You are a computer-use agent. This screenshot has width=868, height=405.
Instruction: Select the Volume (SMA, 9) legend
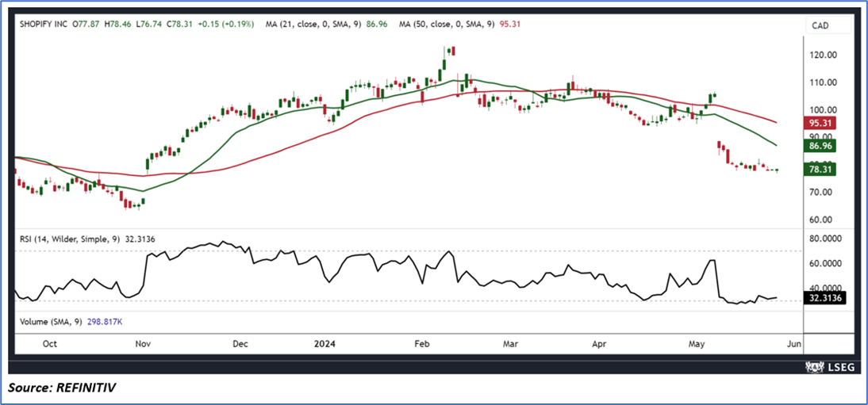click(52, 322)
